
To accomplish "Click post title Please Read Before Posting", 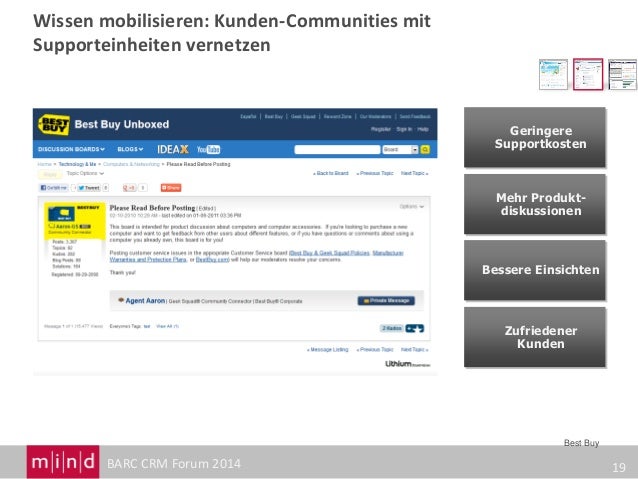I will pyautogui.click(x=153, y=208).
